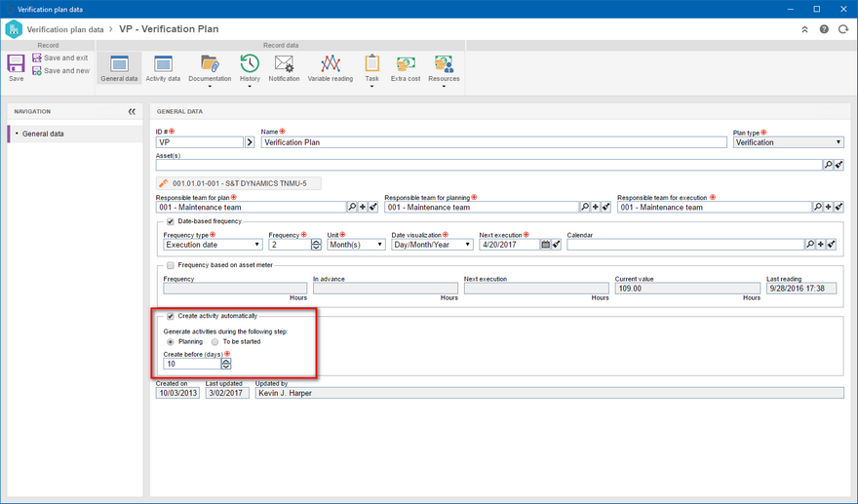This screenshot has width=858, height=504.
Task: Search for a Calendar
Action: 810,245
